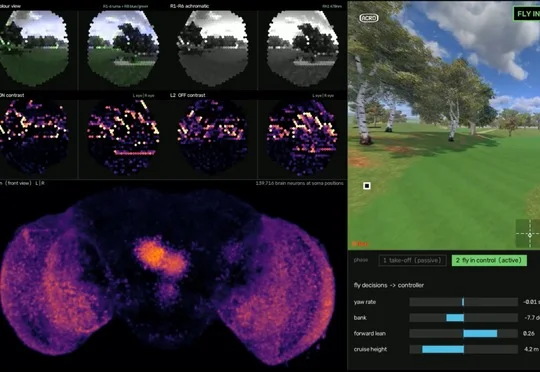Screen dimensions: 540x372
Task: Click the 'cruise height' label
Action: click(x=370, y=349)
